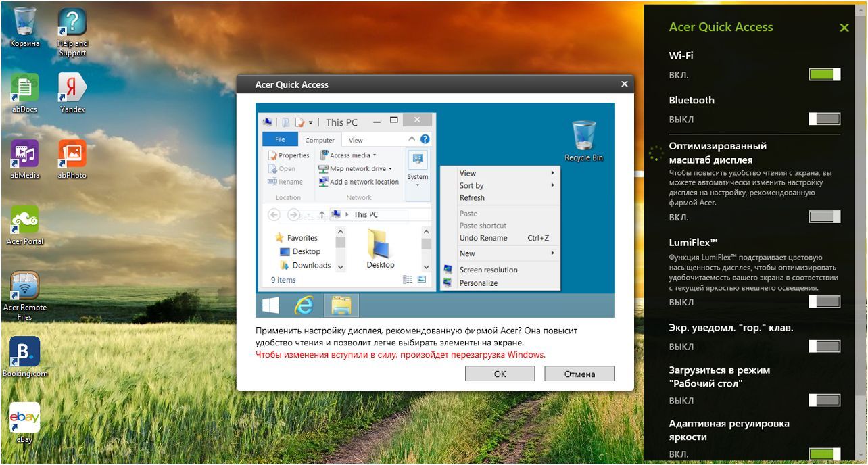This screenshot has height=465, width=868.
Task: Expand the View submenu in the context menu
Action: point(468,173)
